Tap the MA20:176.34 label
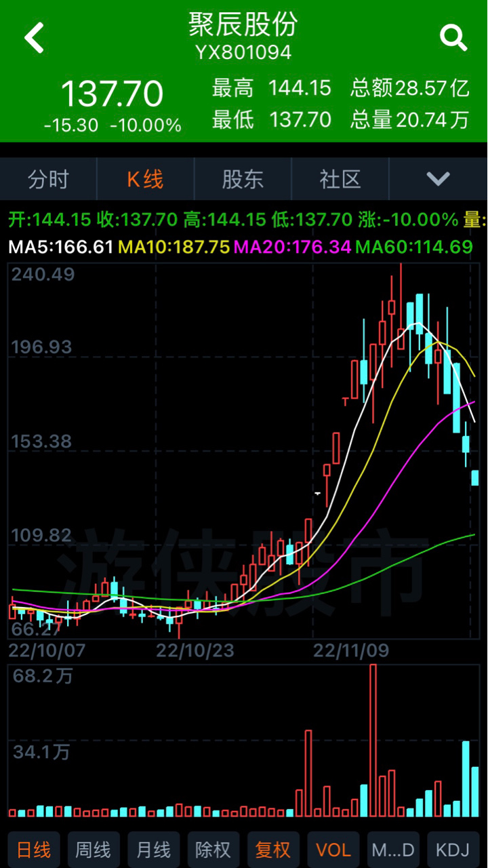 (293, 247)
